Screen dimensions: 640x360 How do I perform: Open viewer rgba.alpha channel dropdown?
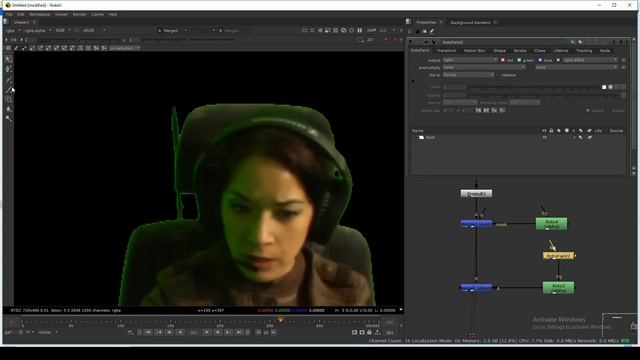pyautogui.click(x=38, y=31)
